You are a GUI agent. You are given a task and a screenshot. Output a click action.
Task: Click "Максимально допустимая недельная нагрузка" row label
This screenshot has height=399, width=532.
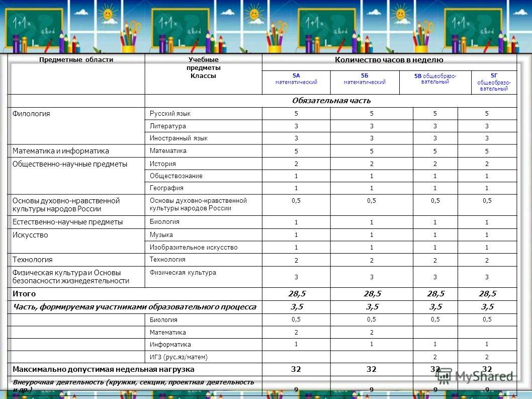click(104, 369)
